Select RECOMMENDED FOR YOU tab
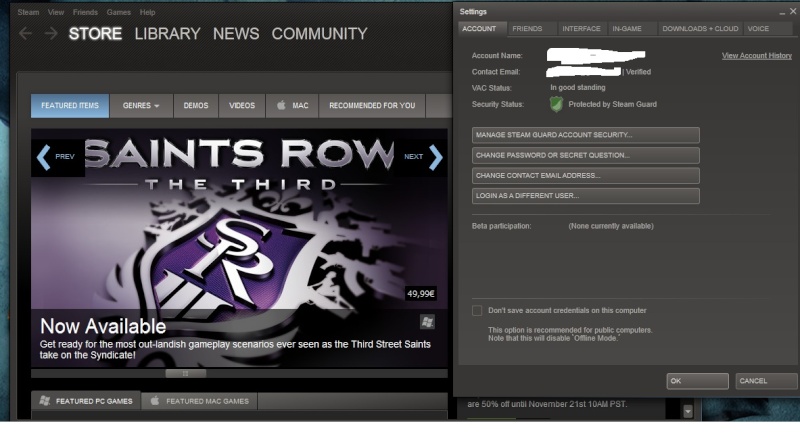800x438 pixels. [372, 106]
